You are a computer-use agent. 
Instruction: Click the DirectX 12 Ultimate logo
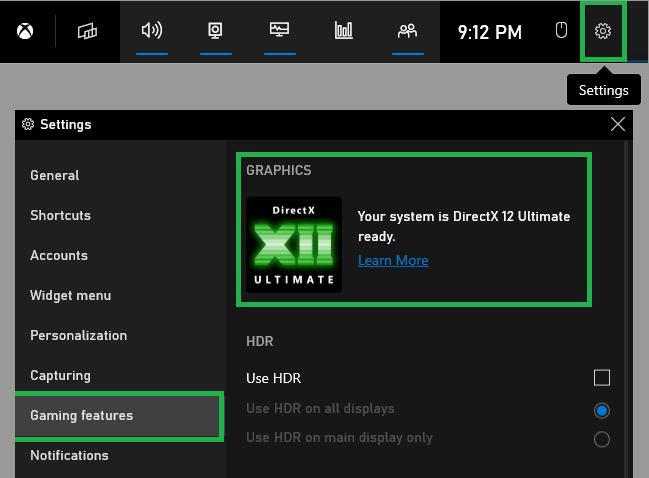[x=294, y=245]
